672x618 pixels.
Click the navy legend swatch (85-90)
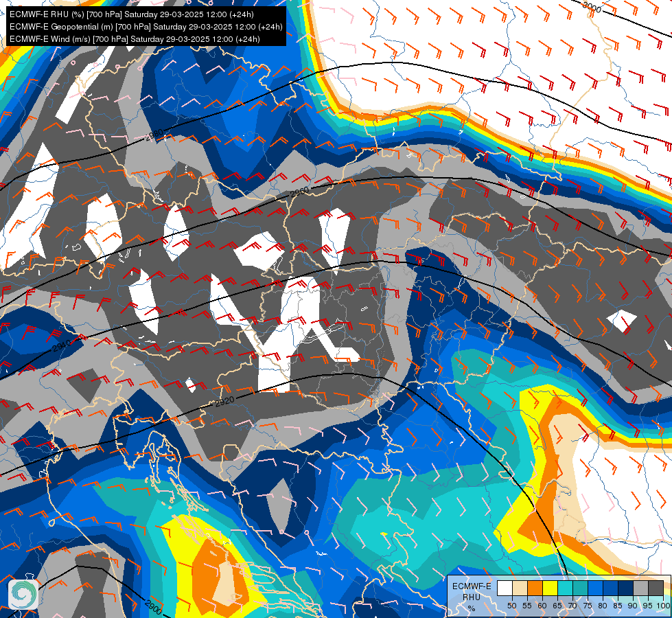pyautogui.click(x=625, y=588)
